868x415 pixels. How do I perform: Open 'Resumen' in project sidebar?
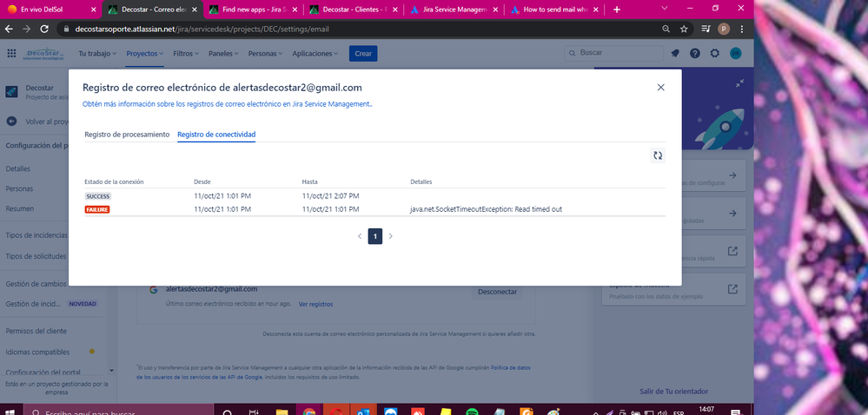pos(19,208)
